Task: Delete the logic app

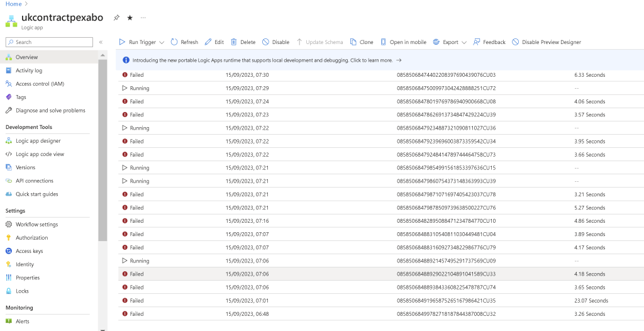Action: [243, 42]
